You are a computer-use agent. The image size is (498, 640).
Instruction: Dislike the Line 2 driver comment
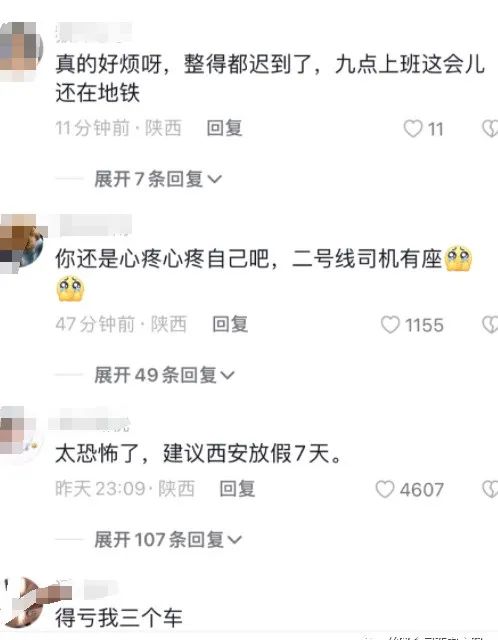pyautogui.click(x=490, y=325)
